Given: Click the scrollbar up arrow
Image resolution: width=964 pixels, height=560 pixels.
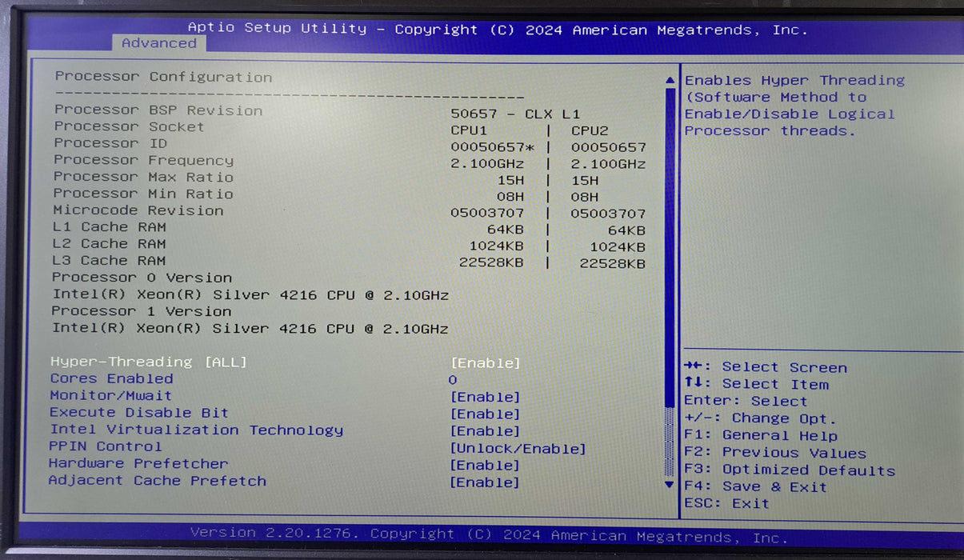Looking at the screenshot, I should coord(670,80).
